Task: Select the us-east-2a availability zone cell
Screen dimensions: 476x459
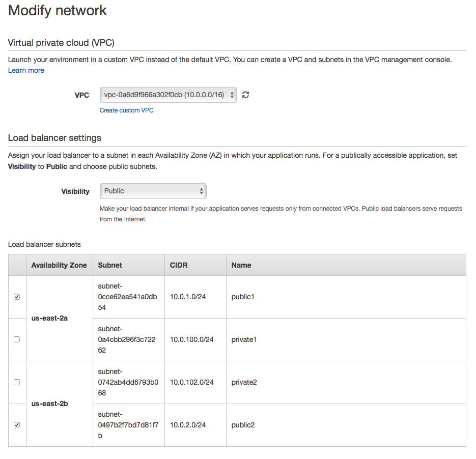Action: point(49,318)
